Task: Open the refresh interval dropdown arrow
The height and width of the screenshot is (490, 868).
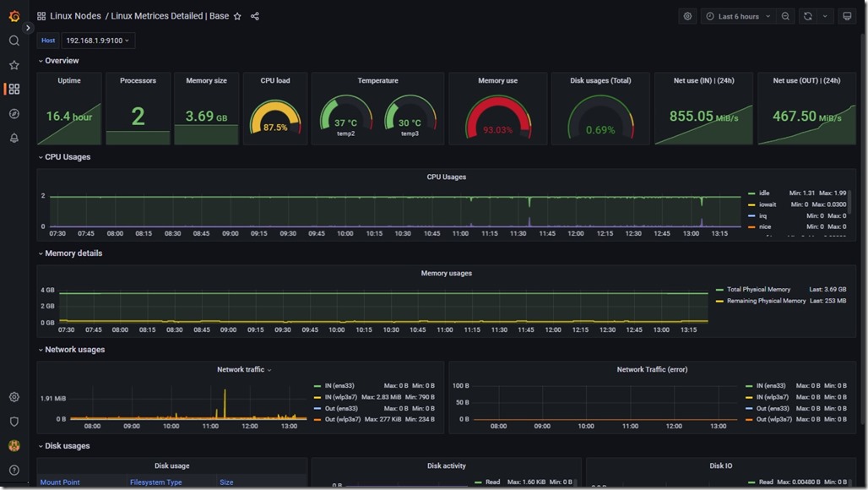Action: click(x=823, y=15)
